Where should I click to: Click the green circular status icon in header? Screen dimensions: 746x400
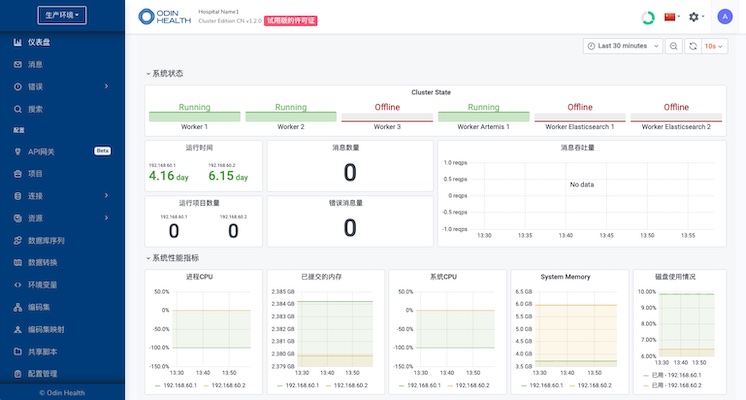tap(648, 18)
